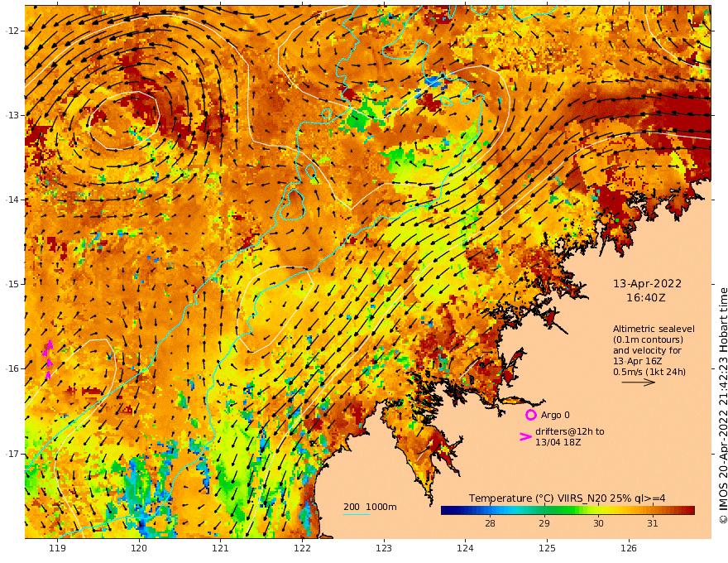The height and width of the screenshot is (563, 728).
Task: Click the cyan 200 1000m depth contour legend line
Action: pos(357,514)
